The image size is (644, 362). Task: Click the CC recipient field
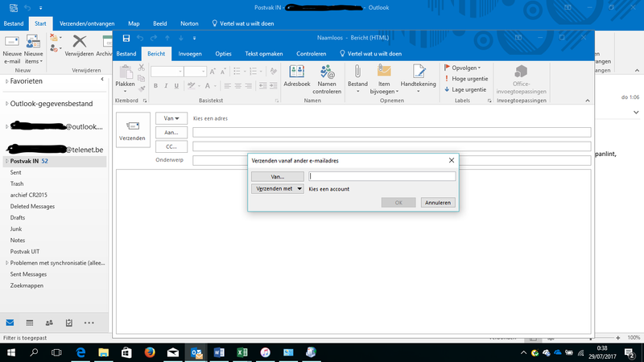(x=392, y=146)
